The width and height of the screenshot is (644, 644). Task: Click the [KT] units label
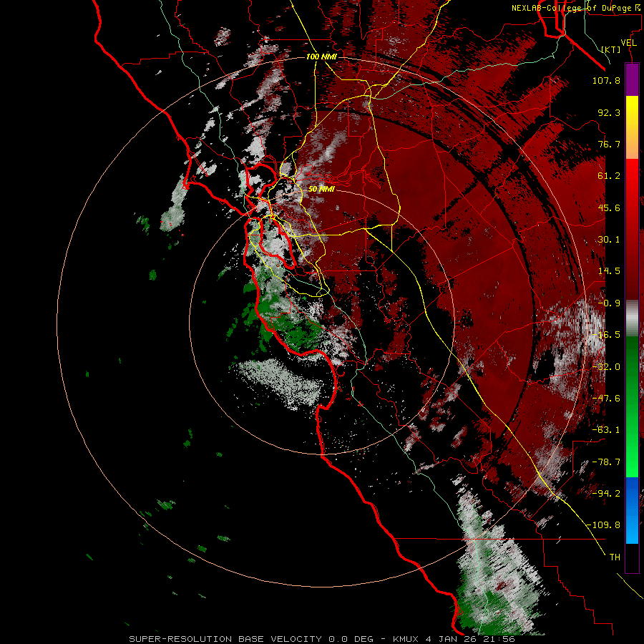click(x=611, y=49)
